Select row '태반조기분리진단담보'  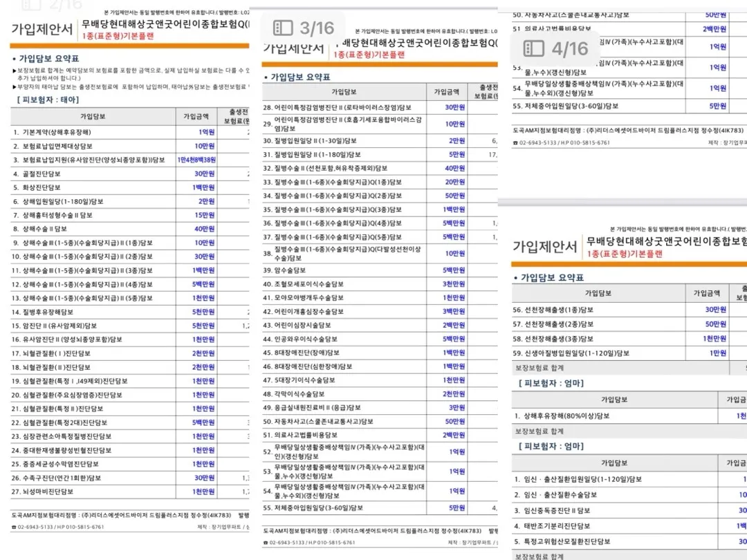click(629, 525)
